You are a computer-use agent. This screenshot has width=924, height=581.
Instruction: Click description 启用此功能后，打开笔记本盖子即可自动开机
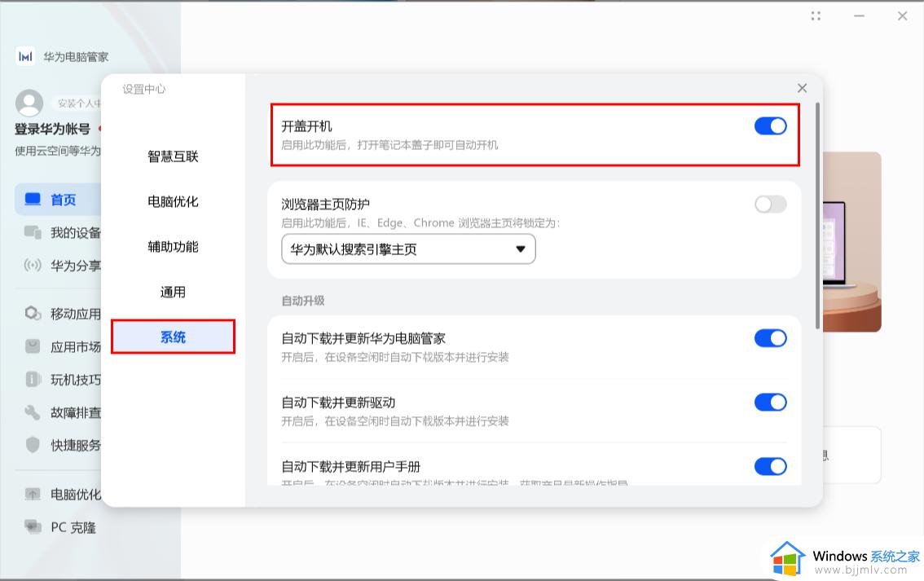click(x=389, y=145)
